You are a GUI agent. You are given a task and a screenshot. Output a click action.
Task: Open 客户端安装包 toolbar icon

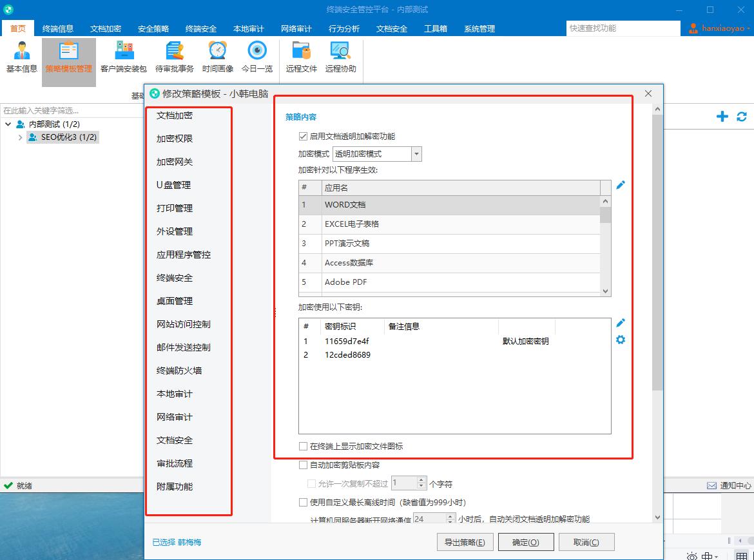tap(124, 58)
